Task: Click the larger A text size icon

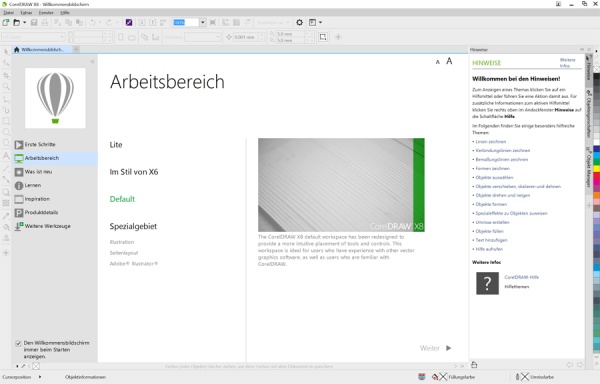Action: point(449,61)
